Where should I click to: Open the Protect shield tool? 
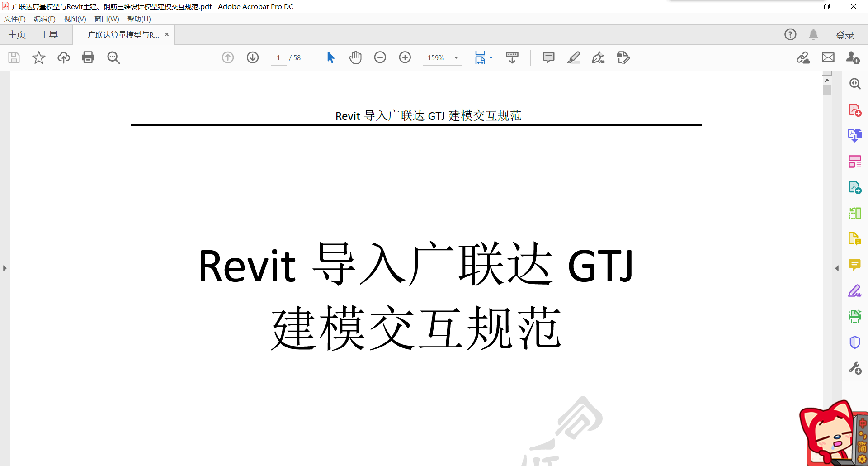855,342
